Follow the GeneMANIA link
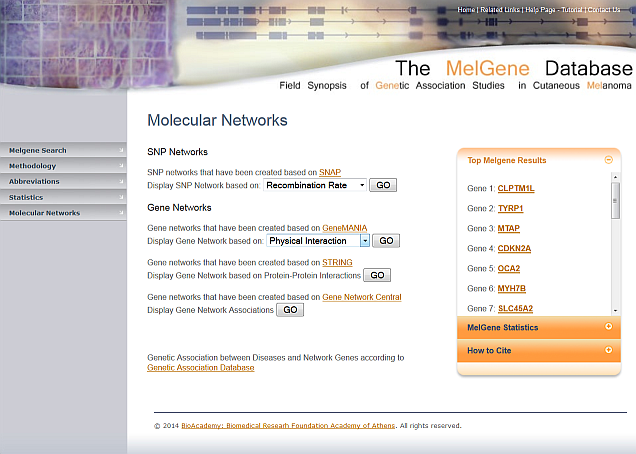Viewport: 636px width, 454px height. coord(344,228)
